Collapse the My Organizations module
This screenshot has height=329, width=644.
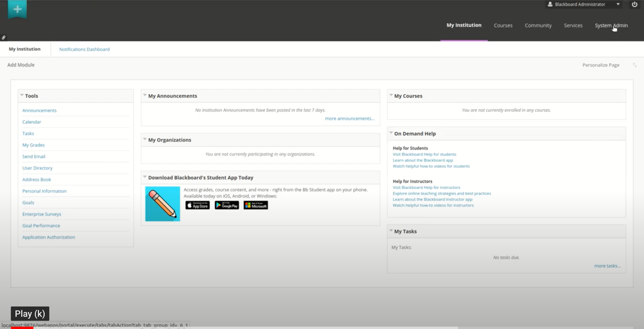pos(145,139)
